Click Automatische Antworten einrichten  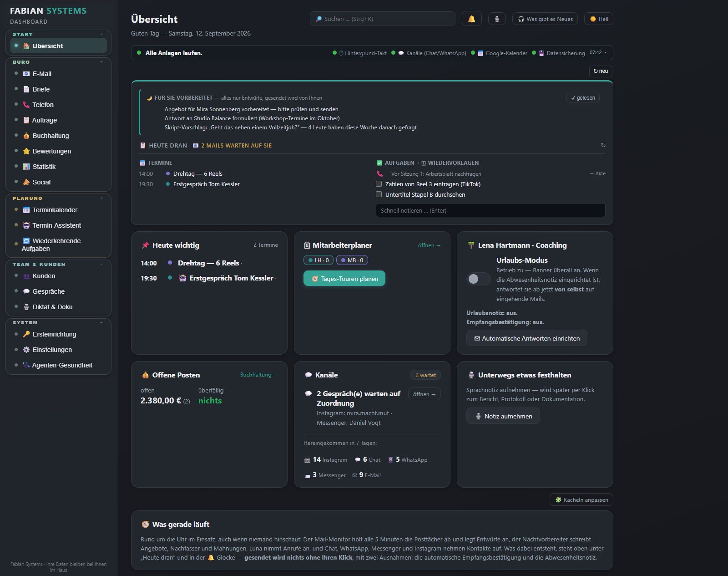click(x=527, y=338)
